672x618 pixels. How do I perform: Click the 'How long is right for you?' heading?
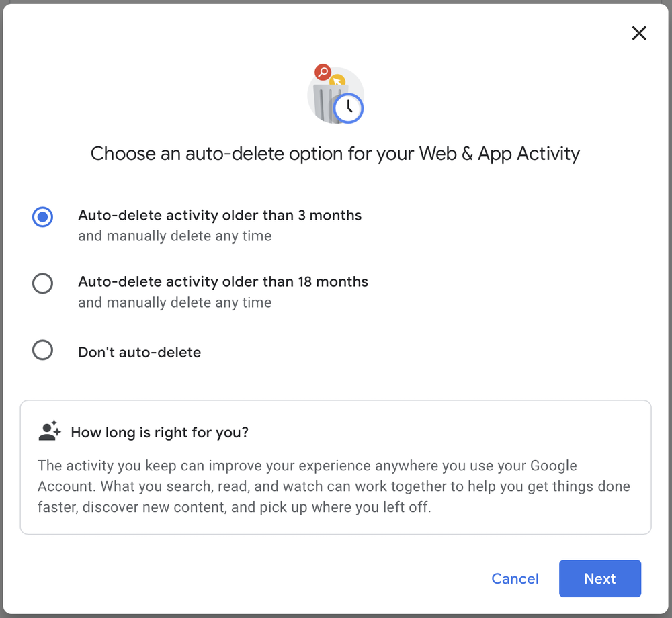(x=159, y=432)
